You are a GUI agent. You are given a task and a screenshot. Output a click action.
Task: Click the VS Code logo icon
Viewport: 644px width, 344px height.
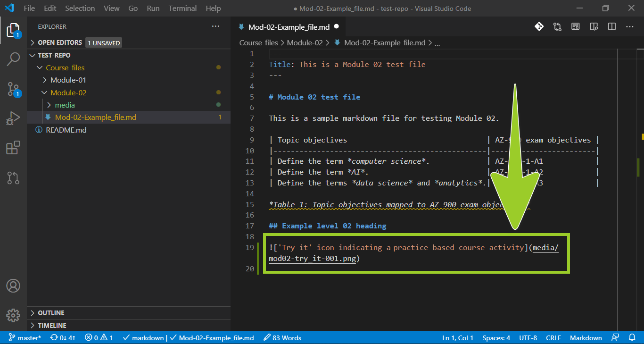tap(9, 8)
